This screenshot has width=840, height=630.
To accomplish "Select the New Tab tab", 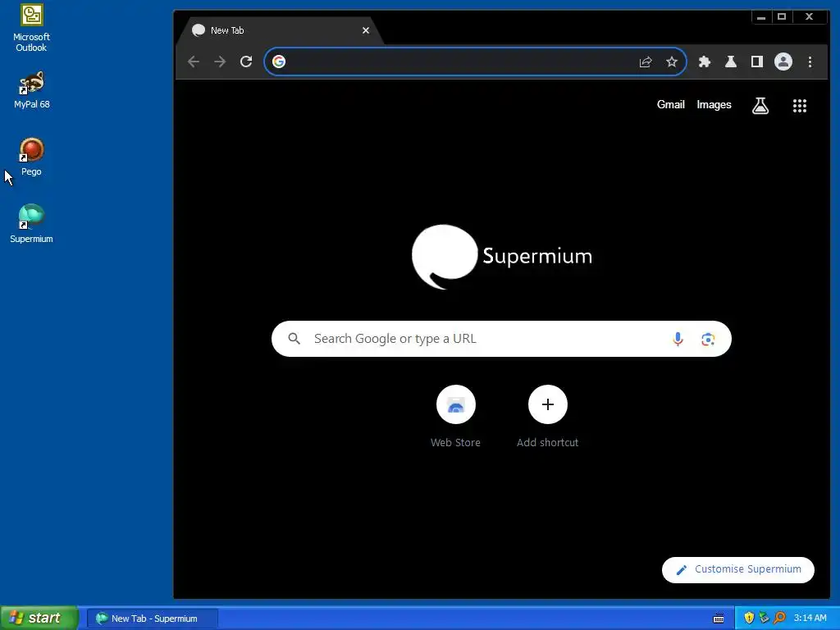I will (279, 30).
